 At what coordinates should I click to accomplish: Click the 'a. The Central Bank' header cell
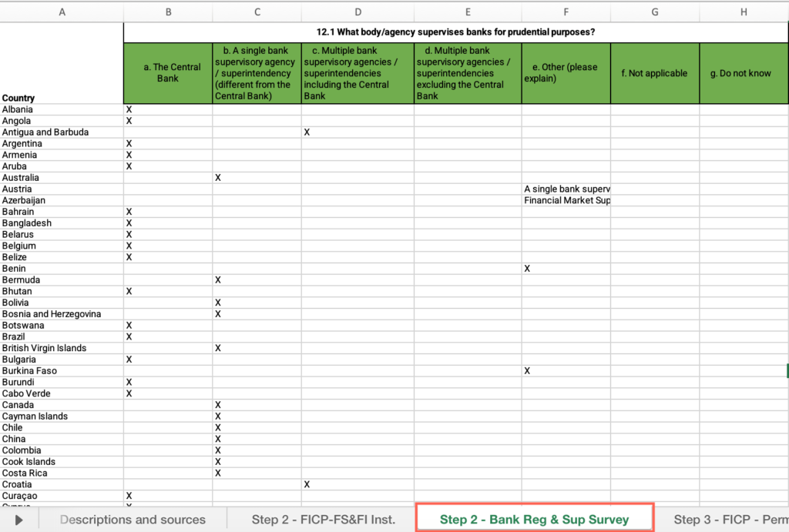tap(168, 73)
